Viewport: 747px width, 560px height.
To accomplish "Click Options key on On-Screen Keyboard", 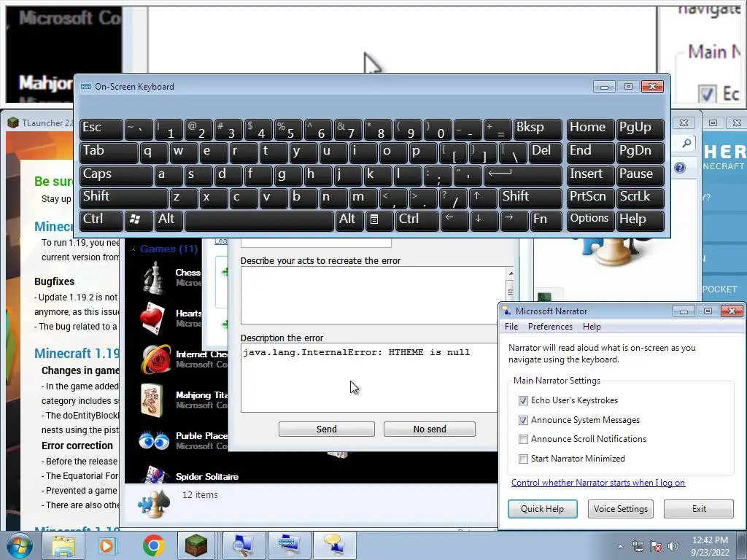I will click(x=589, y=220).
